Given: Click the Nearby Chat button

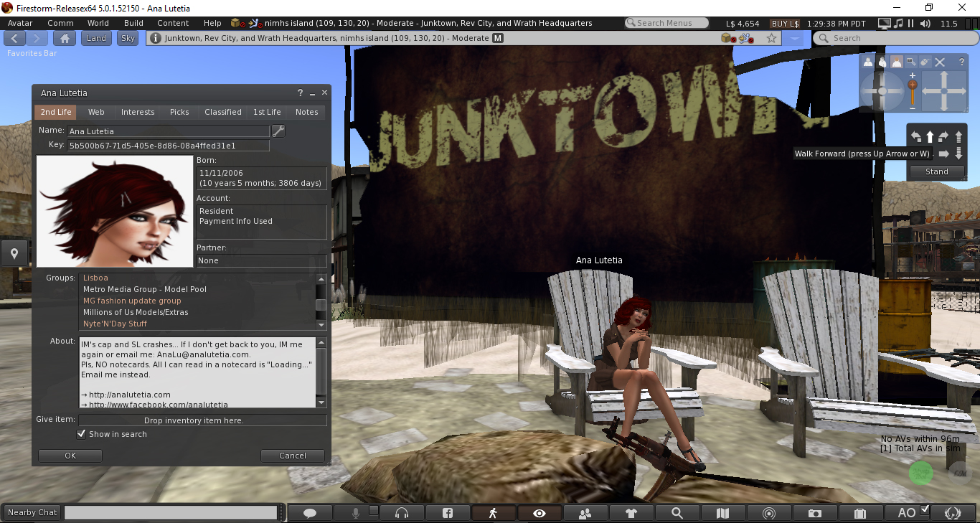Looking at the screenshot, I should pos(32,512).
